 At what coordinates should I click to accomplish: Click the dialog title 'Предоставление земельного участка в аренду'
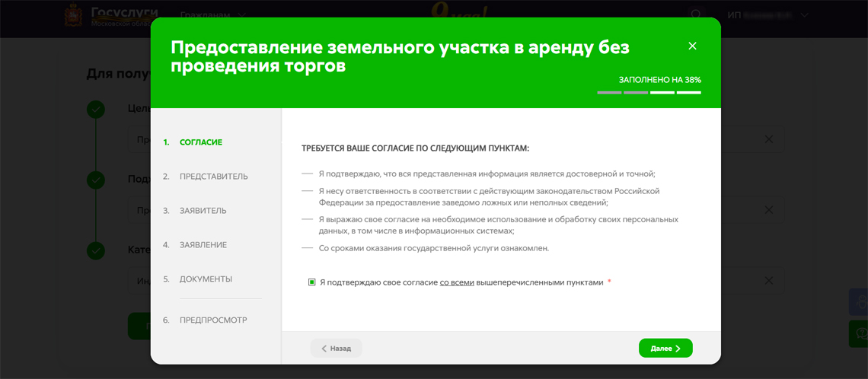pos(400,56)
